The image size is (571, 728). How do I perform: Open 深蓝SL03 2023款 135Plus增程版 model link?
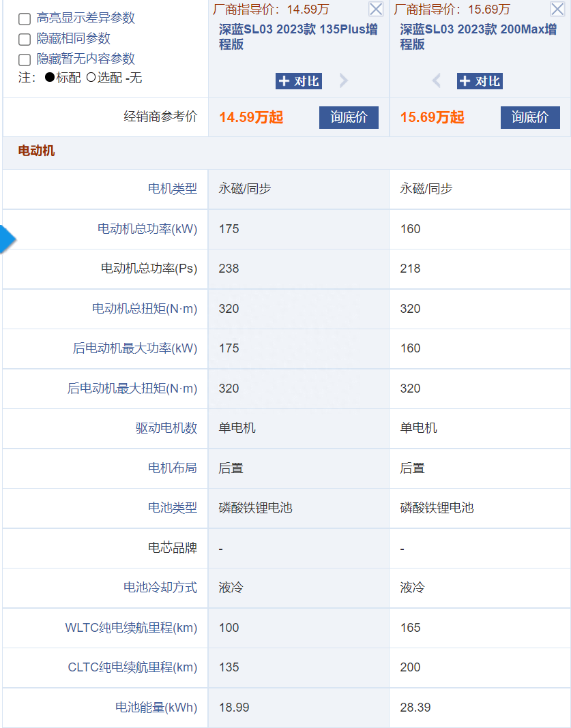pyautogui.click(x=294, y=37)
